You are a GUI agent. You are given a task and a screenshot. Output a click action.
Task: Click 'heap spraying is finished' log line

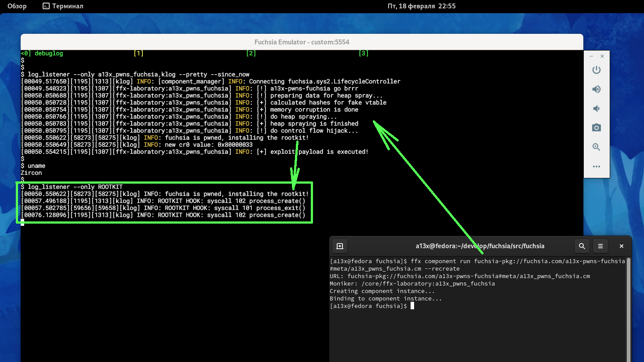[189, 123]
